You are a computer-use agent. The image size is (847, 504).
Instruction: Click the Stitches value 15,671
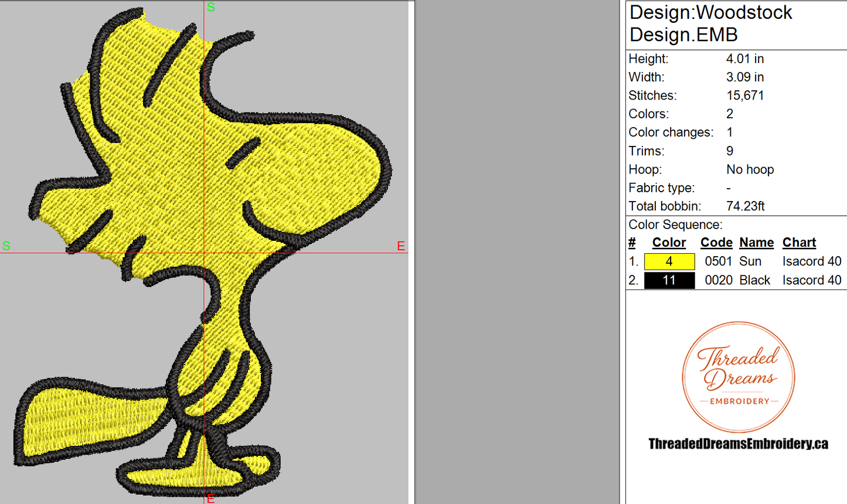pyautogui.click(x=745, y=96)
